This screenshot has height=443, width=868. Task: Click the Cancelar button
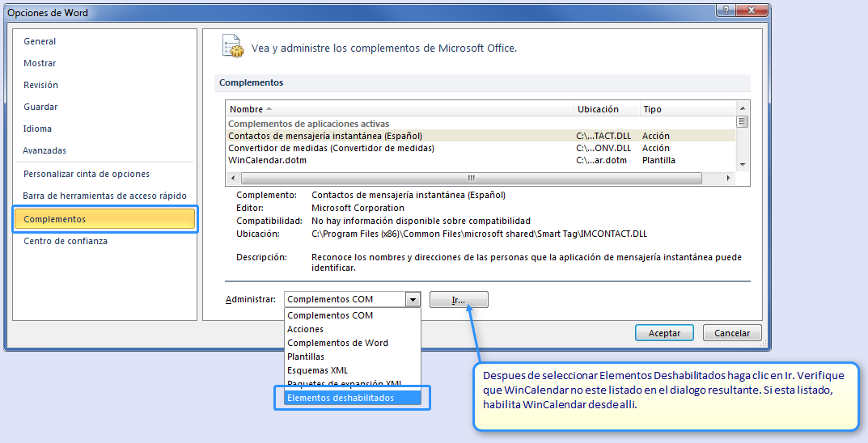[x=732, y=333]
